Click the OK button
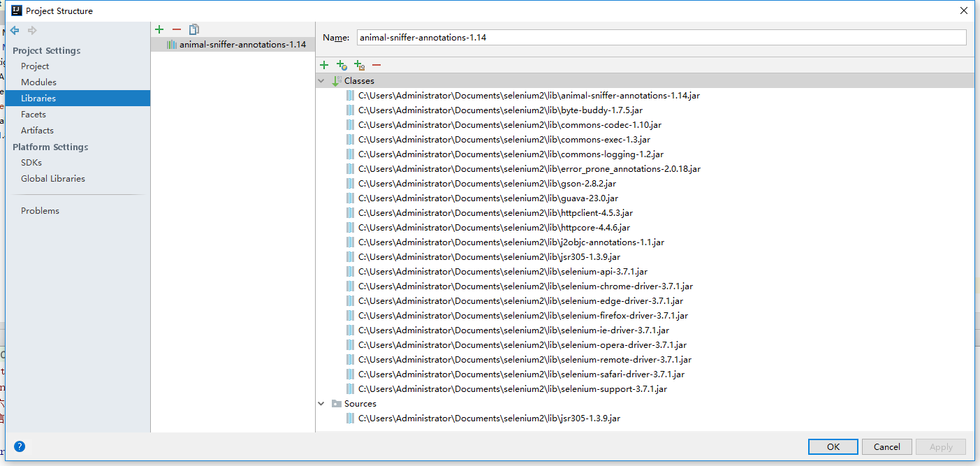The image size is (980, 466). click(833, 447)
